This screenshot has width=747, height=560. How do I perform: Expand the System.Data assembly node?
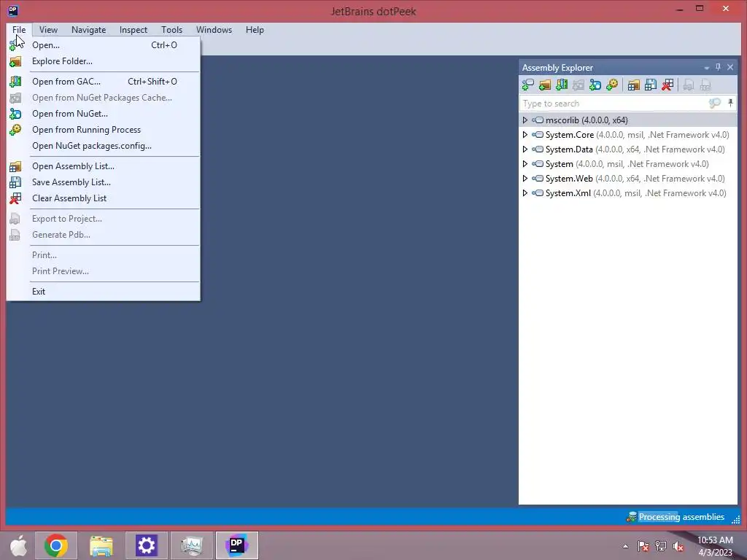(x=525, y=149)
